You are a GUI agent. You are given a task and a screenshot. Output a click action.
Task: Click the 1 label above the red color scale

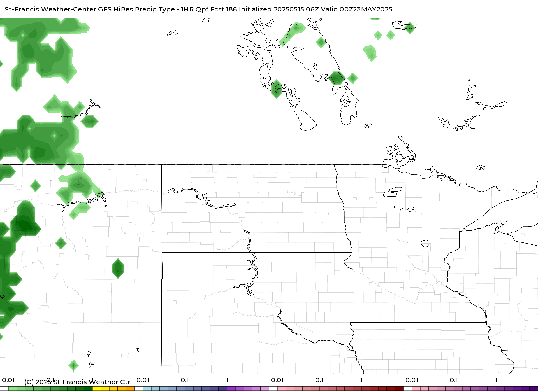tap(361, 380)
